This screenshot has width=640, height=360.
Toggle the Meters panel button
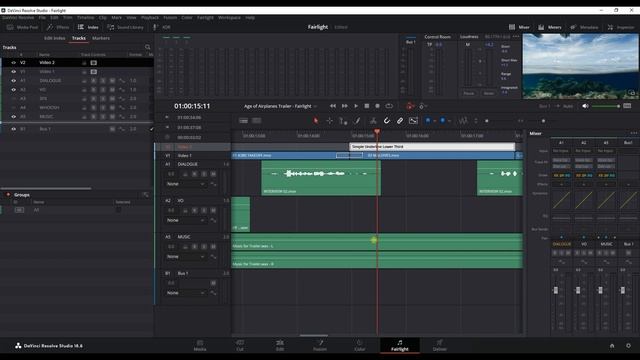tap(549, 27)
